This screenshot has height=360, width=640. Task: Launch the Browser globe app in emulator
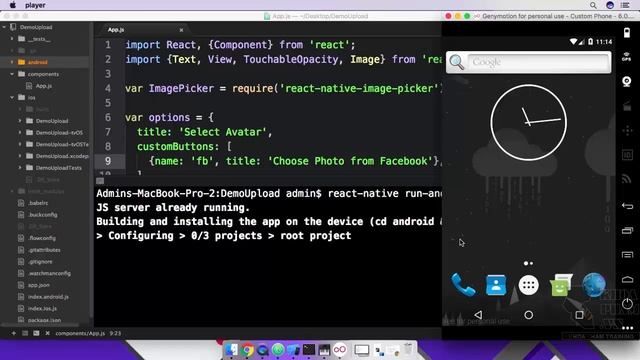593,285
